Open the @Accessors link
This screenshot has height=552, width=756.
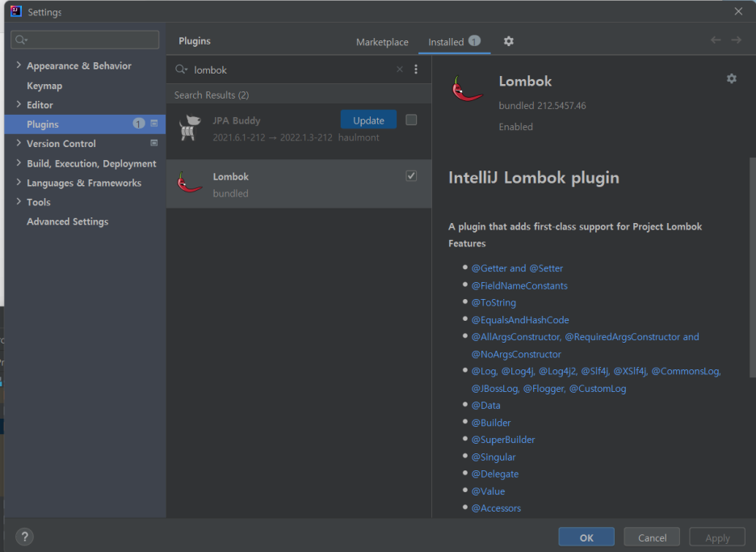[496, 508]
